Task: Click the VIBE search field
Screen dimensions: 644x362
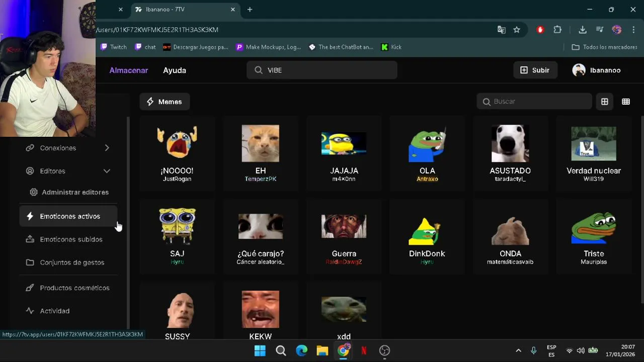Action: [x=322, y=70]
